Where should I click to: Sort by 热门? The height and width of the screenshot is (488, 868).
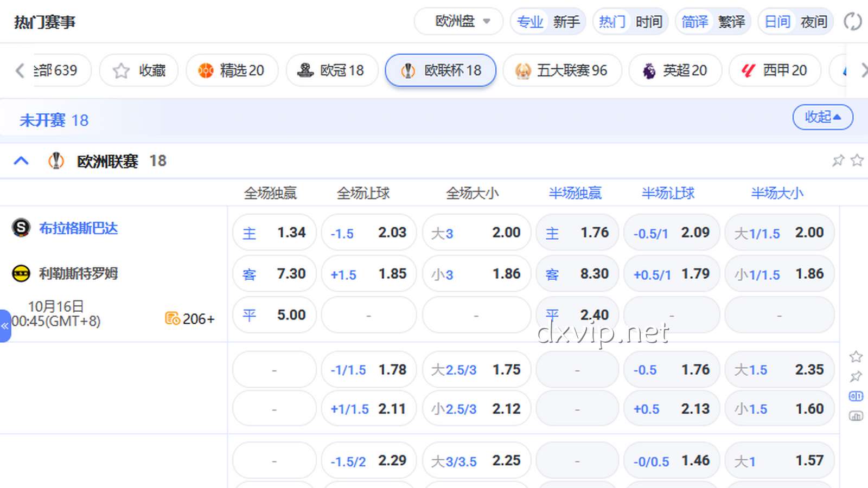pos(612,22)
